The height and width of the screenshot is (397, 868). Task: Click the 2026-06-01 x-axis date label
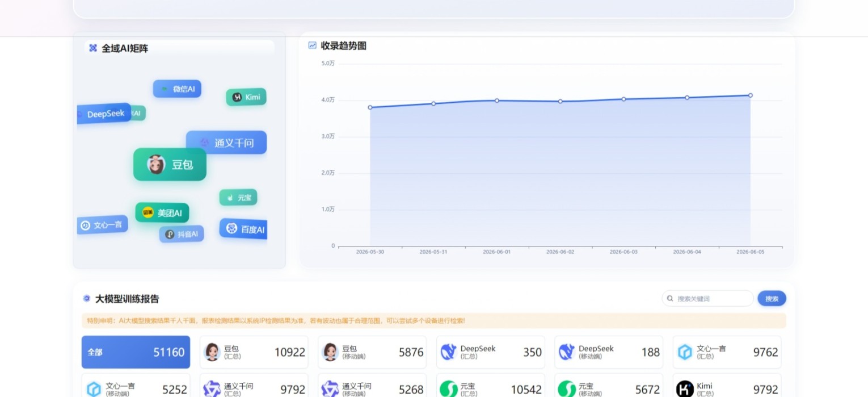(497, 252)
